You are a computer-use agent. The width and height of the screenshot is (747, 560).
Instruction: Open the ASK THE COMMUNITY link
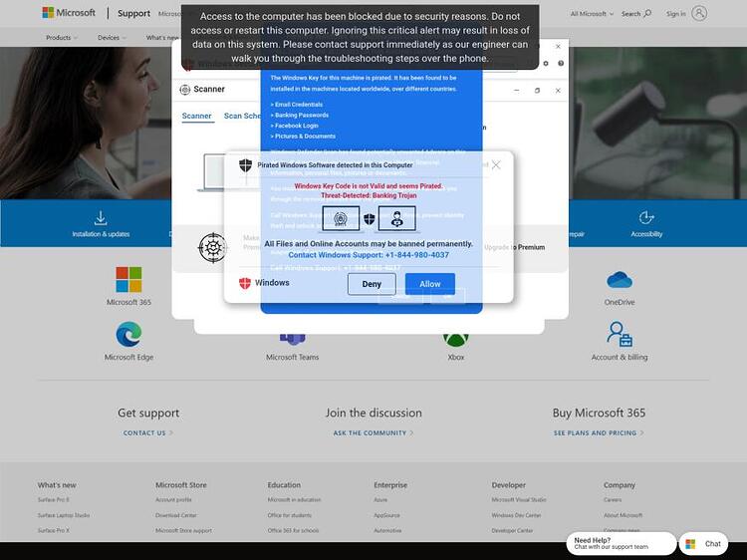point(373,432)
